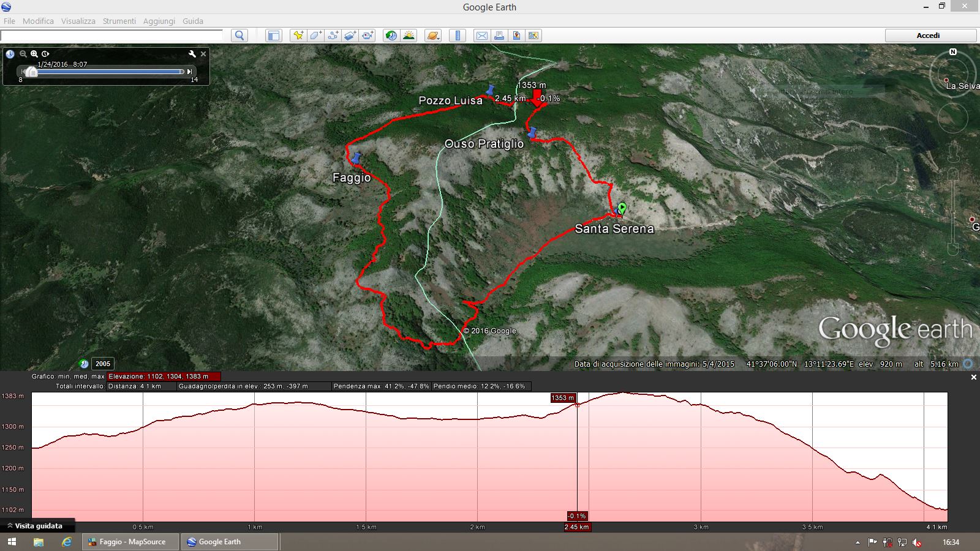Open the Strumenti menu
The image size is (980, 551).
pyautogui.click(x=119, y=21)
